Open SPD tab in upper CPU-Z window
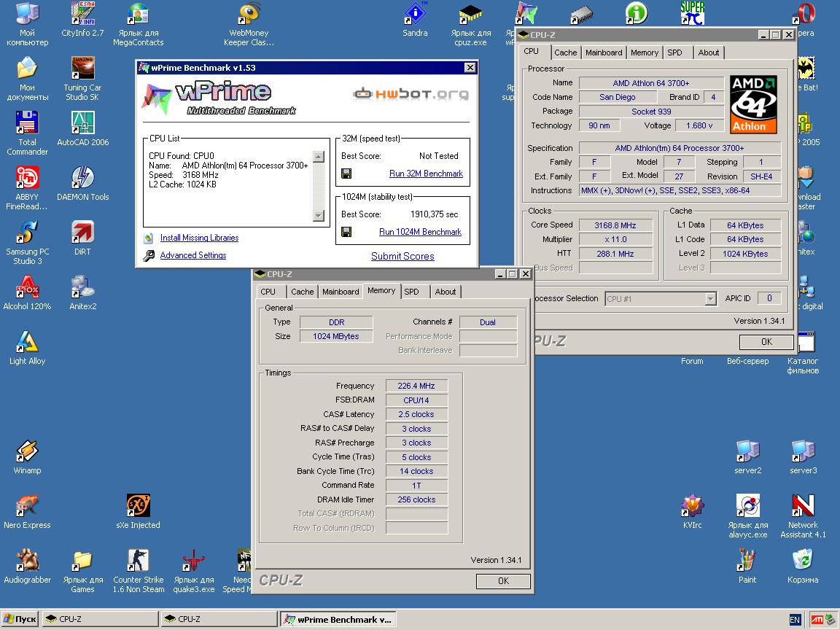 tap(675, 52)
